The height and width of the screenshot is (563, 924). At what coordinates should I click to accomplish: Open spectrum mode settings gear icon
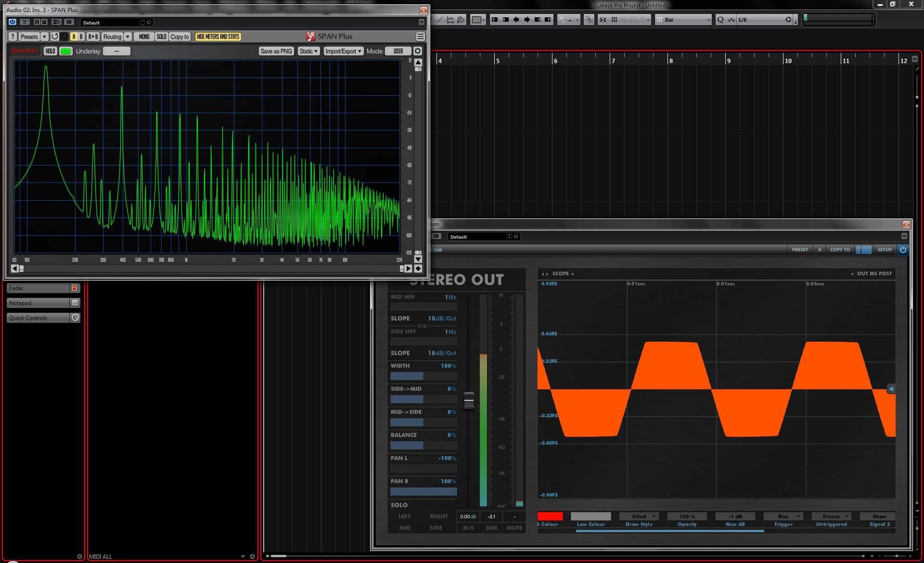(x=418, y=51)
